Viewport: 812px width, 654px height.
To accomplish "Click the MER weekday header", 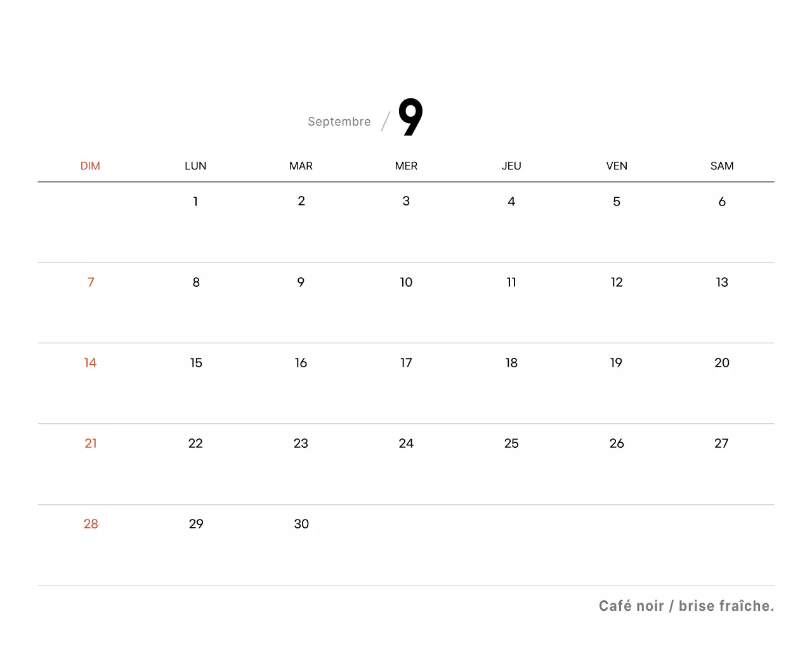I will point(406,166).
